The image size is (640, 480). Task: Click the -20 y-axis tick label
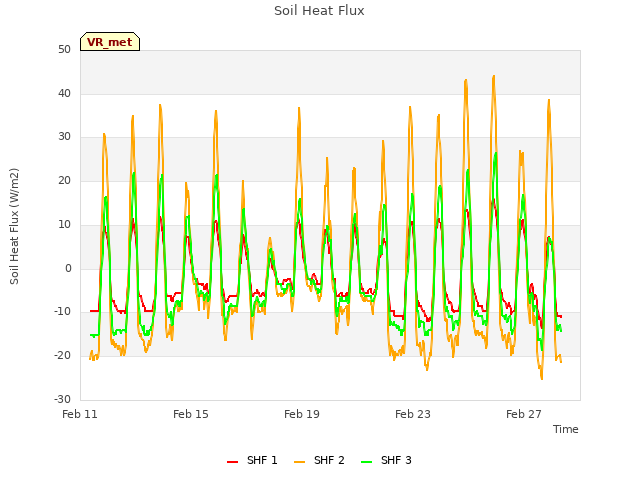coord(62,356)
